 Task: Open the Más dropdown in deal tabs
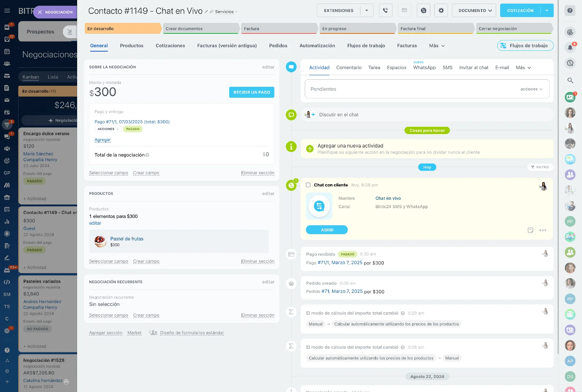coord(436,46)
